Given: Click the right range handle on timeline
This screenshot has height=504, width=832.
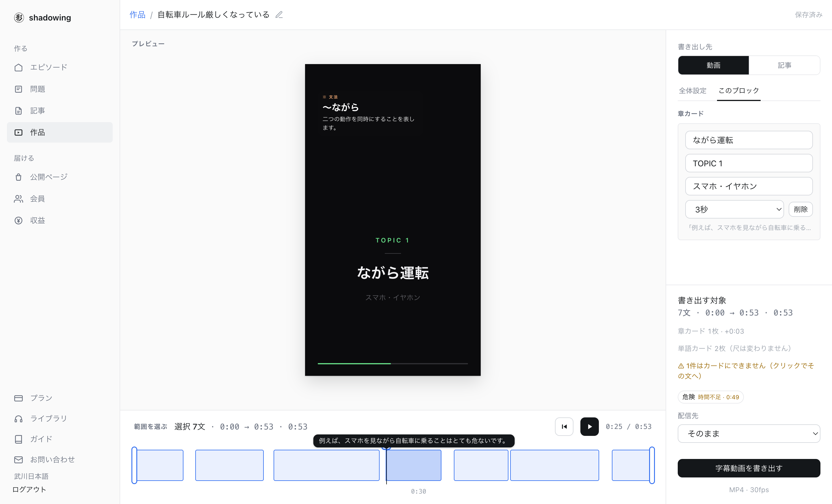Looking at the screenshot, I should click(652, 465).
